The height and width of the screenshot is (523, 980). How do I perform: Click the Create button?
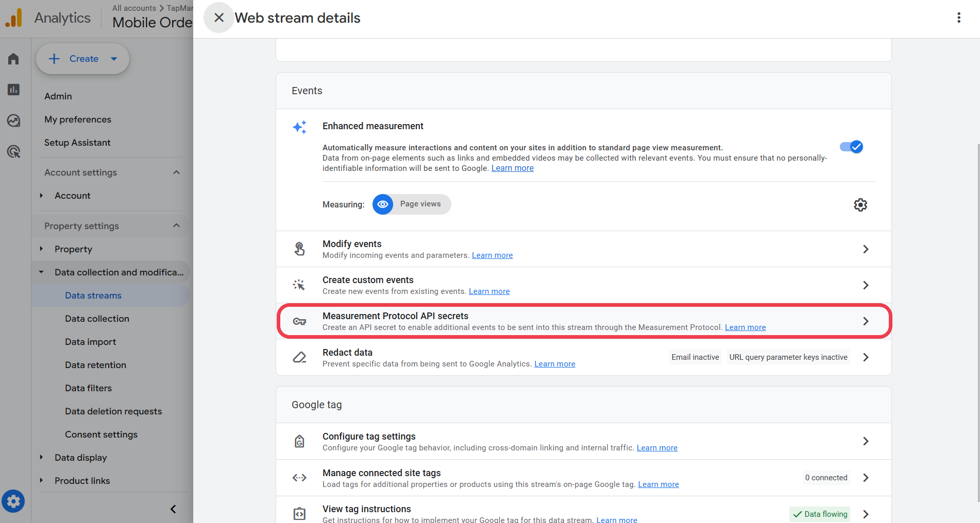pyautogui.click(x=82, y=59)
